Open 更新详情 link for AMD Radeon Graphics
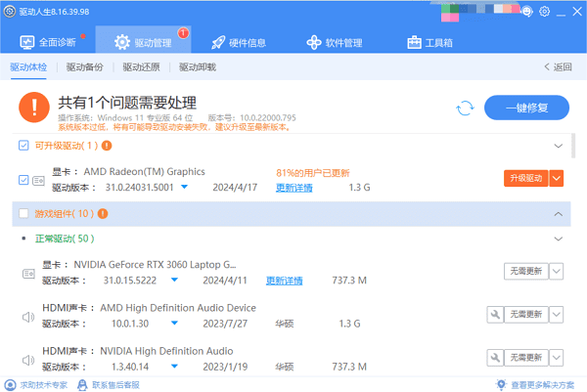Viewport: 587px width, 392px height. [294, 188]
